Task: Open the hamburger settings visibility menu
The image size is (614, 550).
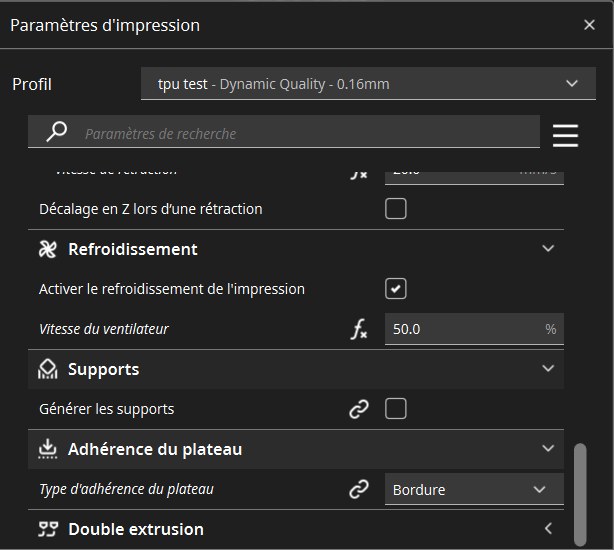Action: tap(566, 134)
